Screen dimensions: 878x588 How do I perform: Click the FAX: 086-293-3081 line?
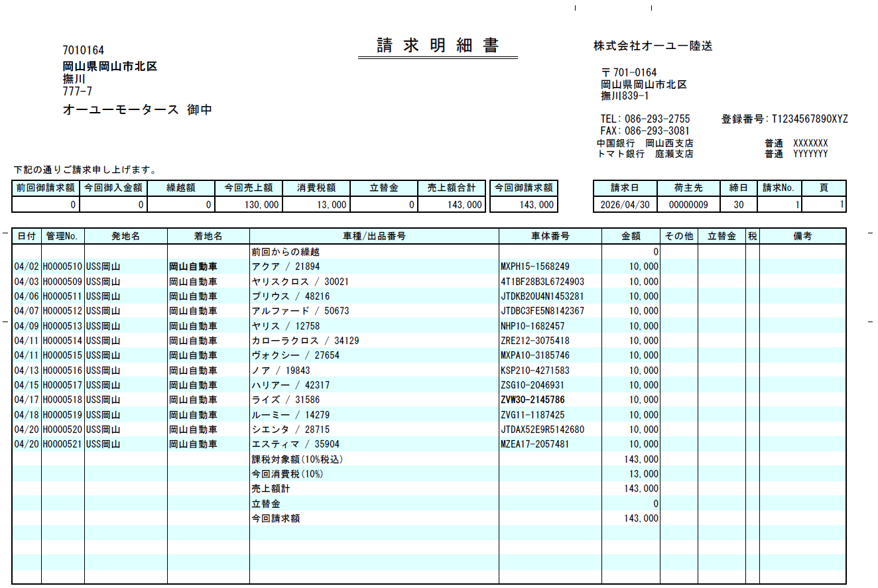pos(645,131)
